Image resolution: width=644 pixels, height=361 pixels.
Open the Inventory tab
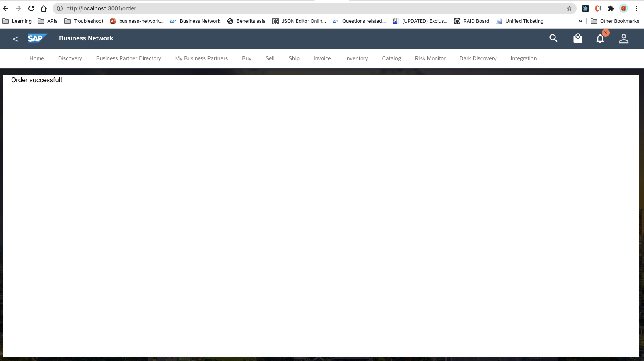(x=357, y=58)
